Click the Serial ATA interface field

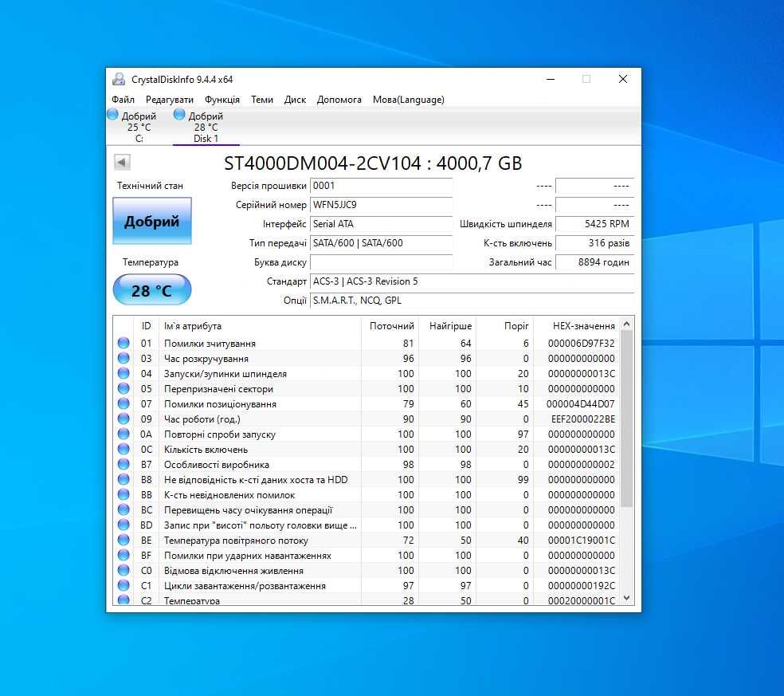[x=381, y=224]
